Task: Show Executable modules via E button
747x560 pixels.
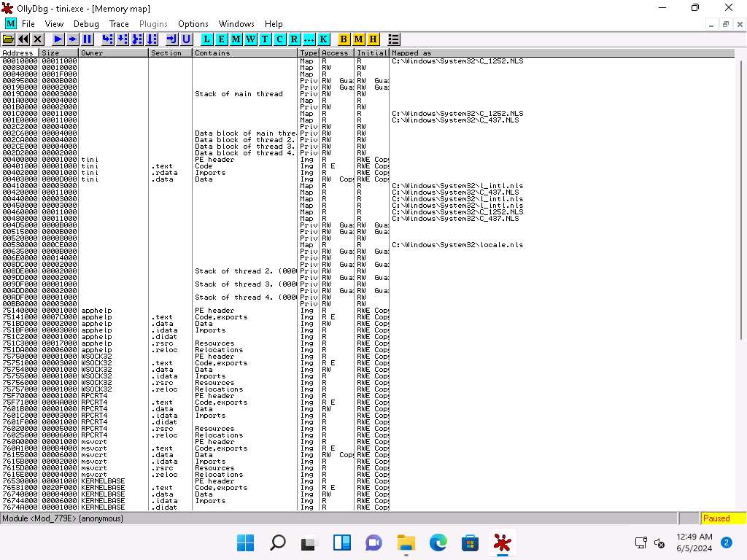Action: point(222,39)
